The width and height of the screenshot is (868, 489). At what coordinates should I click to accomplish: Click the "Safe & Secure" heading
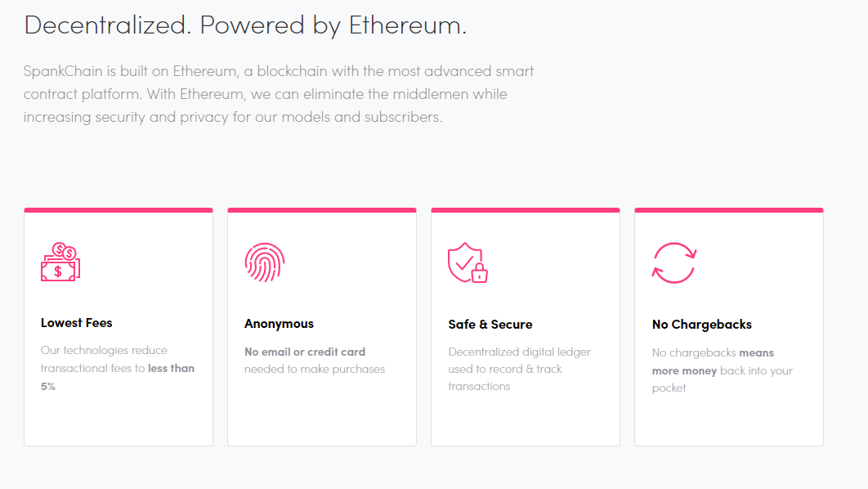[x=490, y=324]
